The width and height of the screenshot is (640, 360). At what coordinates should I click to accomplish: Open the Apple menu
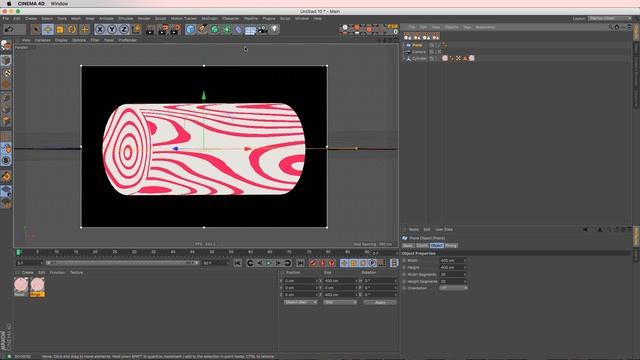tap(9, 4)
